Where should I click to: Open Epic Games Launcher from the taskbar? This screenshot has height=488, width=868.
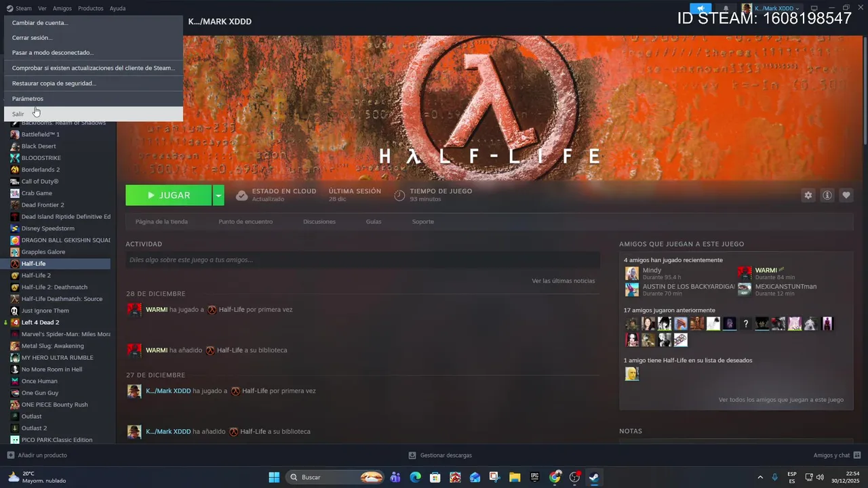pos(535,477)
